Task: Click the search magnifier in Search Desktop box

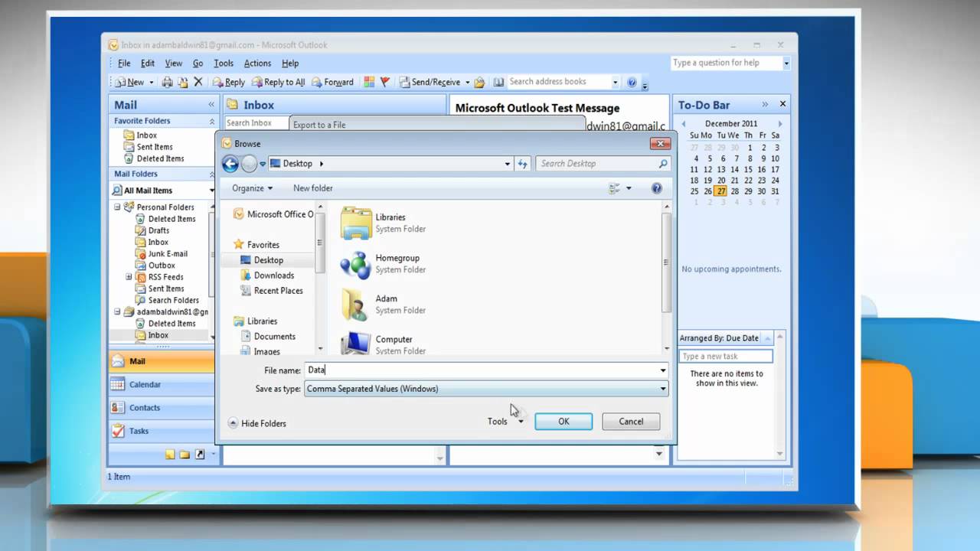Action: [663, 163]
